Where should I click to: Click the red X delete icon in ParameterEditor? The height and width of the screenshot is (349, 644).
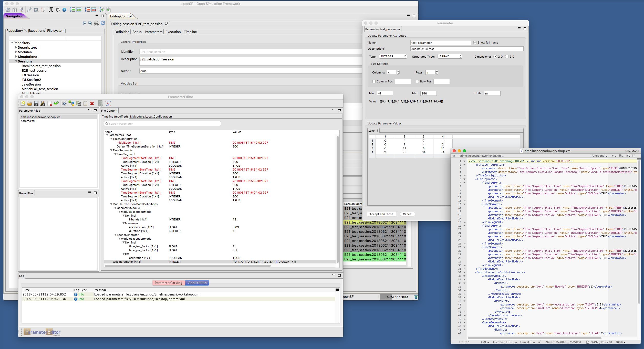(x=92, y=103)
